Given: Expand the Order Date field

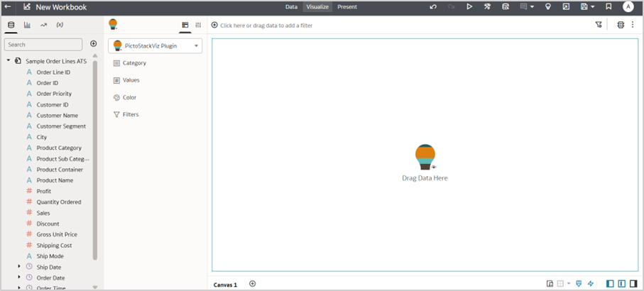Looking at the screenshot, I should point(19,278).
